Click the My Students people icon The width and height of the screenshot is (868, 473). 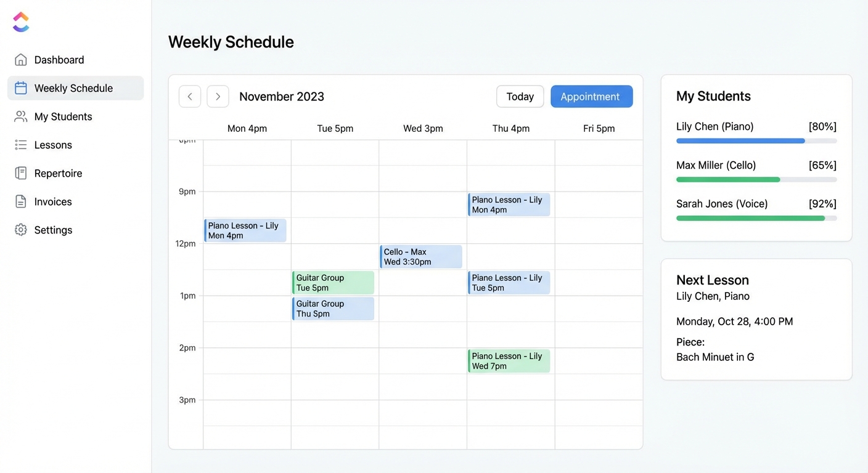pos(21,116)
